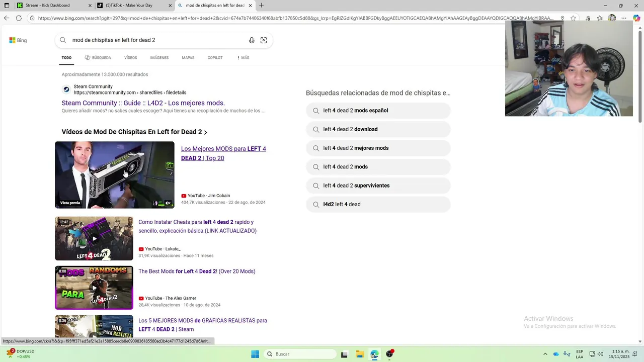Click the Bing logo
Screen dimensions: 644x362
18,40
